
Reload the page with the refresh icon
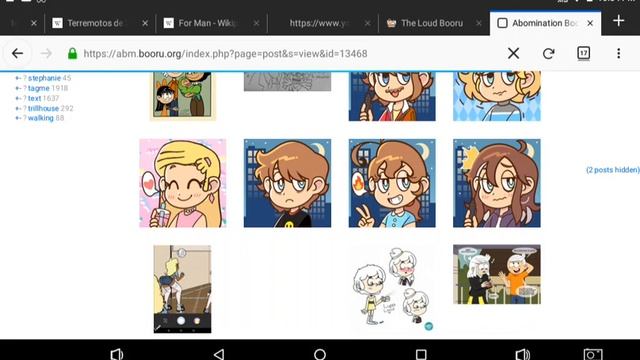coord(549,53)
